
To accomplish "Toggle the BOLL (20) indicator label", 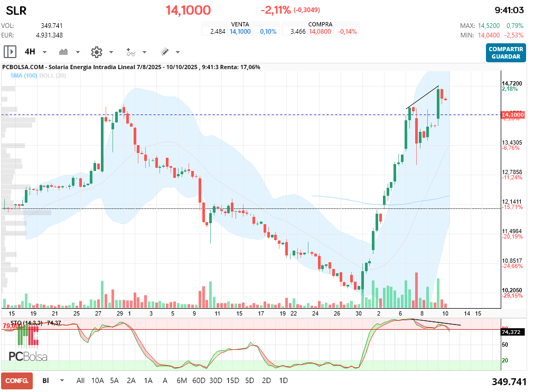I will coord(52,75).
